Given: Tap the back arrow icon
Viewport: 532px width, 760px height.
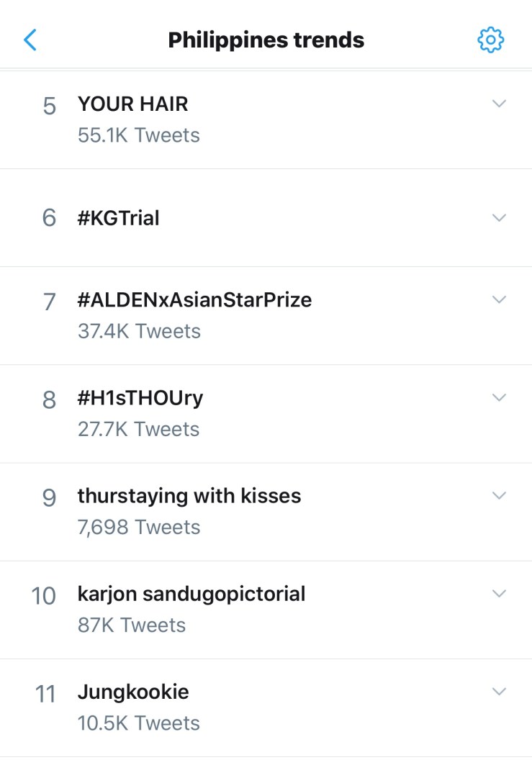Looking at the screenshot, I should click(30, 40).
